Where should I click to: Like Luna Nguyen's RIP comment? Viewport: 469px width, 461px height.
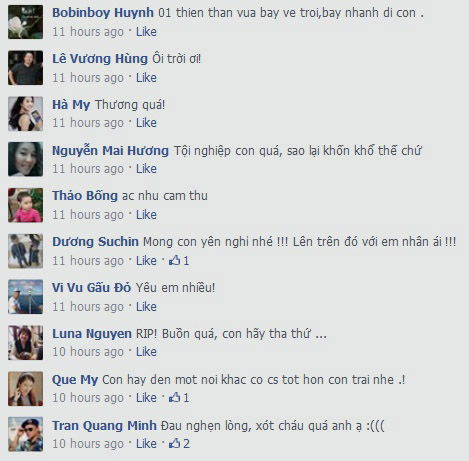tap(146, 352)
